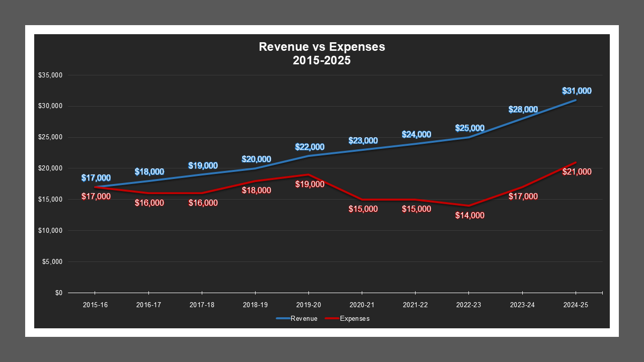Click the $22,000 revenue data label
The width and height of the screenshot is (644, 362).
coord(309,147)
